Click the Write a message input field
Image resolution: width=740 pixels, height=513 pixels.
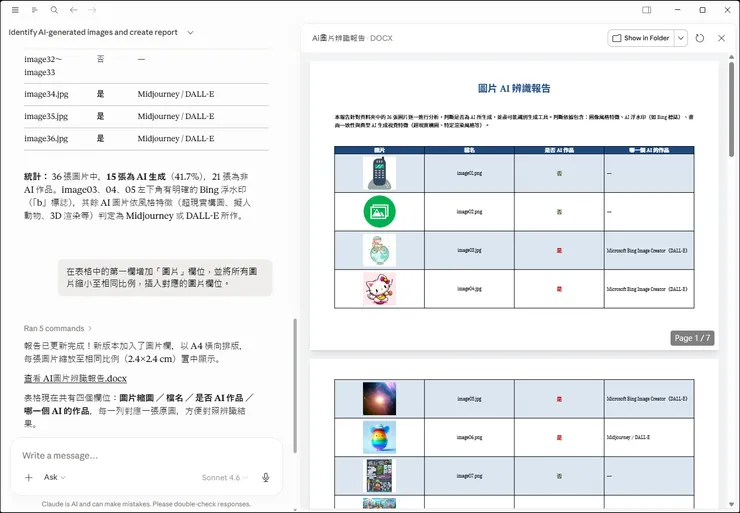[146, 455]
